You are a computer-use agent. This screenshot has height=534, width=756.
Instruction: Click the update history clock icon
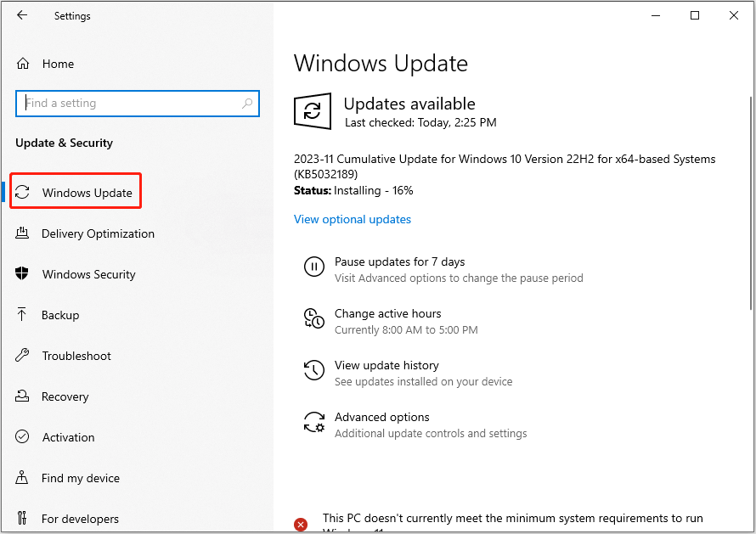point(314,370)
